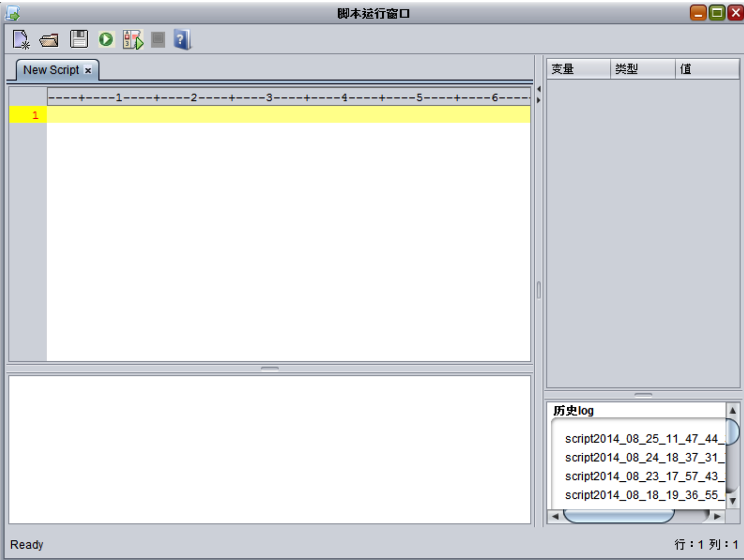This screenshot has height=560, width=744.
Task: Click the application icon in title bar
Action: [x=12, y=13]
